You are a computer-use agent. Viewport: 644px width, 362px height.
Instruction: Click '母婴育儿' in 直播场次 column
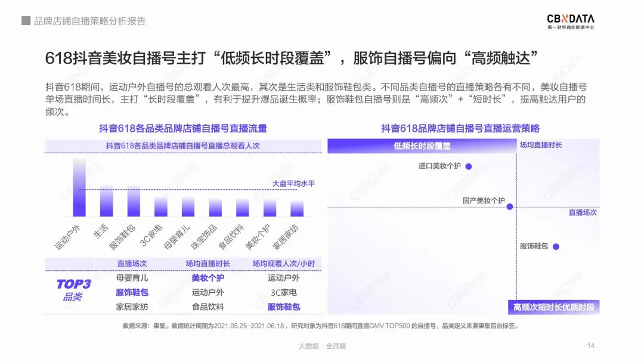coord(132,278)
